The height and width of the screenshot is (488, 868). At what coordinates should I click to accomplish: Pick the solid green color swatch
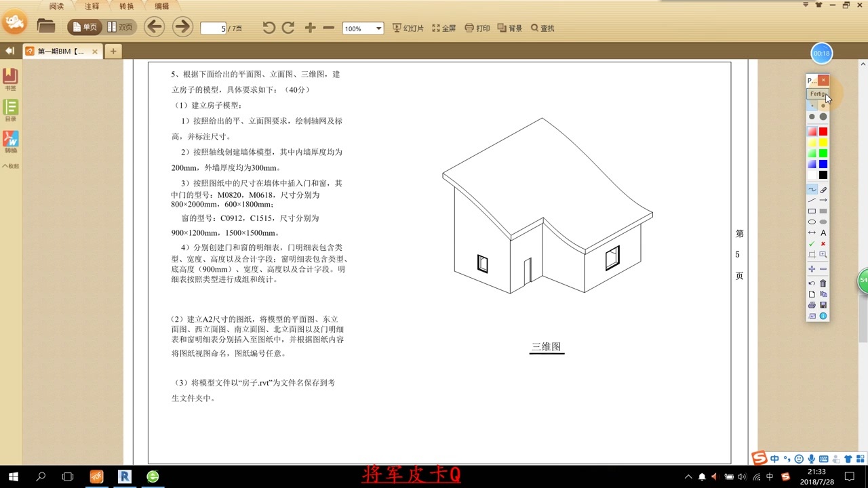click(x=823, y=153)
